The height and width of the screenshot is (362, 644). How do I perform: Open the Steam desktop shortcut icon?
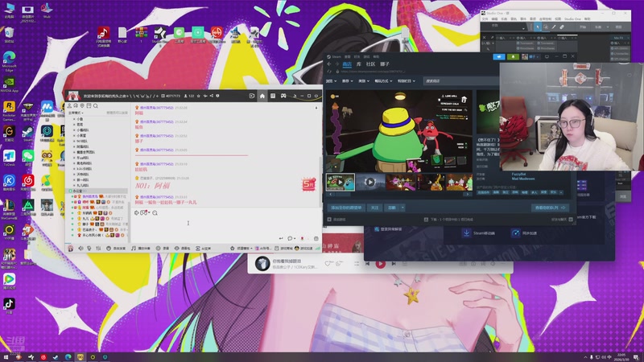click(x=28, y=134)
